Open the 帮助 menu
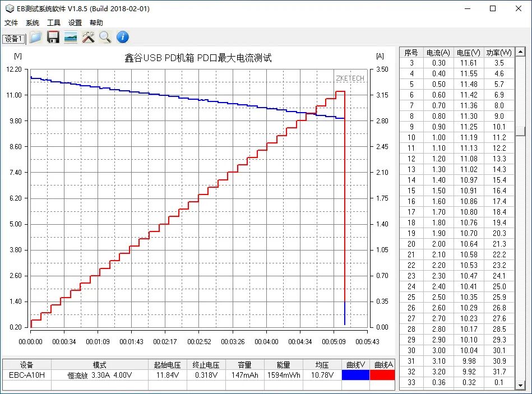Viewport: 532px width, 394px height. click(x=96, y=23)
